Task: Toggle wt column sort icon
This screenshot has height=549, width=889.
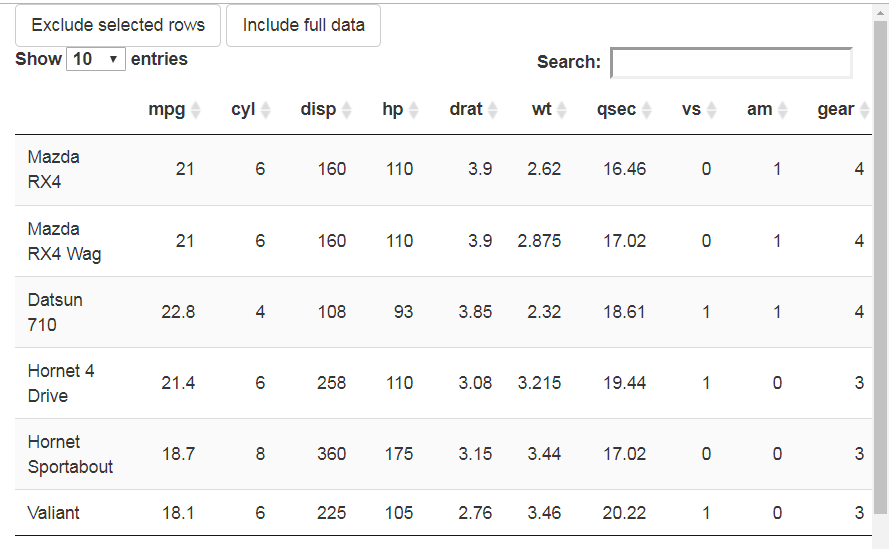Action: tap(562, 110)
